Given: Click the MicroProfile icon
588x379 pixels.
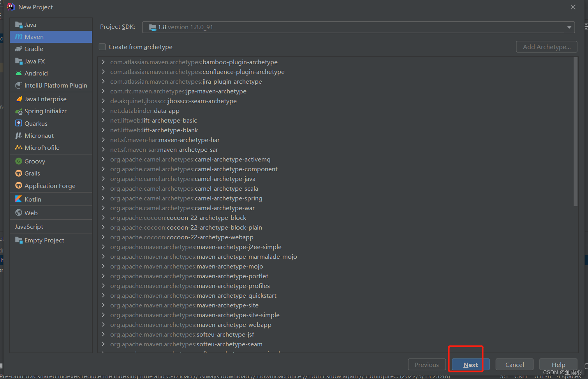Looking at the screenshot, I should [x=19, y=147].
